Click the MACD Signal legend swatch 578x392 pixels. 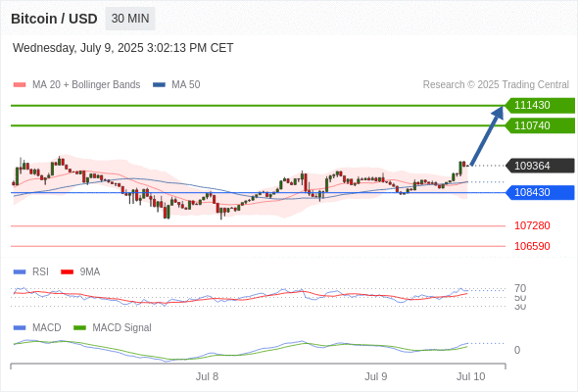pyautogui.click(x=79, y=328)
